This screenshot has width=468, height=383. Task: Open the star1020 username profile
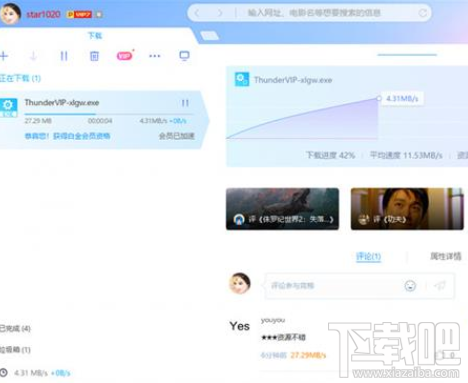(x=43, y=14)
